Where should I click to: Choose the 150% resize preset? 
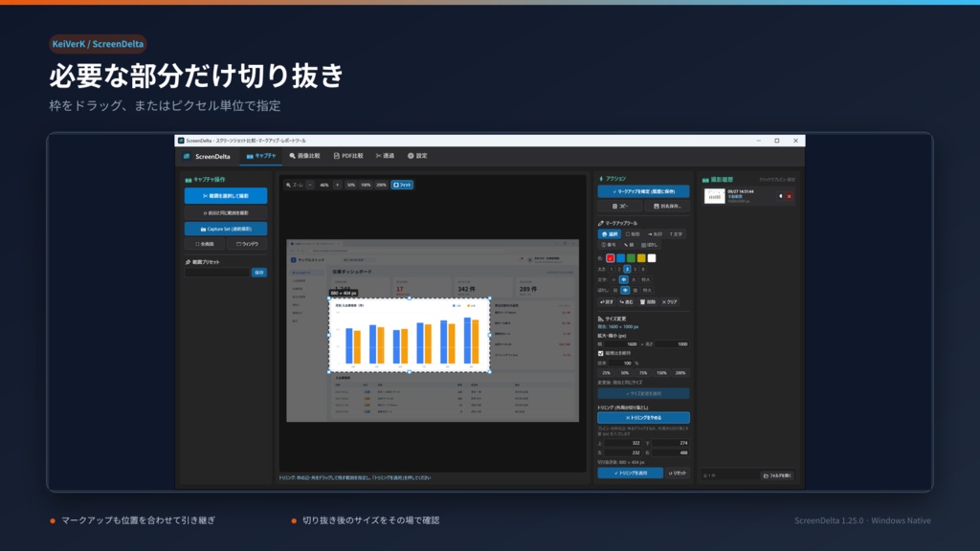pos(662,373)
